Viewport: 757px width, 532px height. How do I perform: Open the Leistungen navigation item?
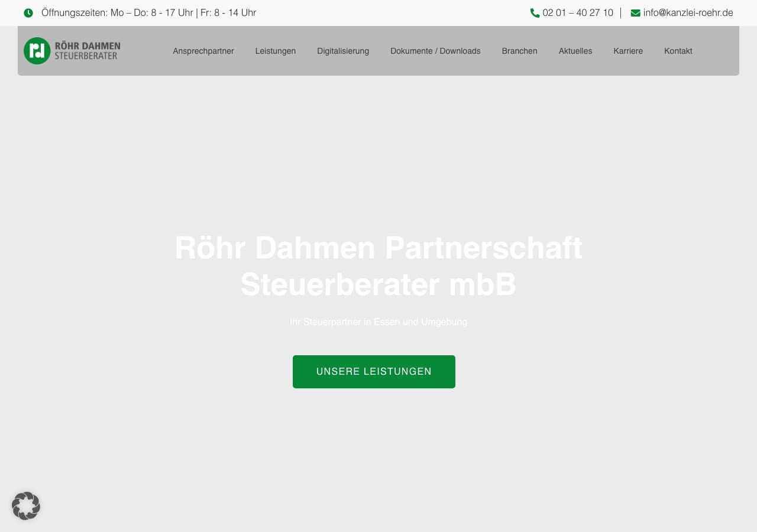[276, 51]
